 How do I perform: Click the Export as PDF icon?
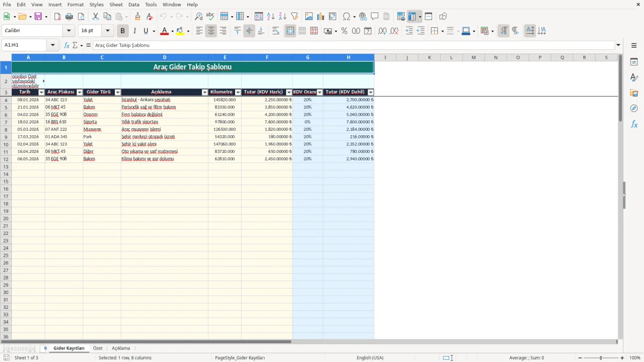click(x=57, y=17)
